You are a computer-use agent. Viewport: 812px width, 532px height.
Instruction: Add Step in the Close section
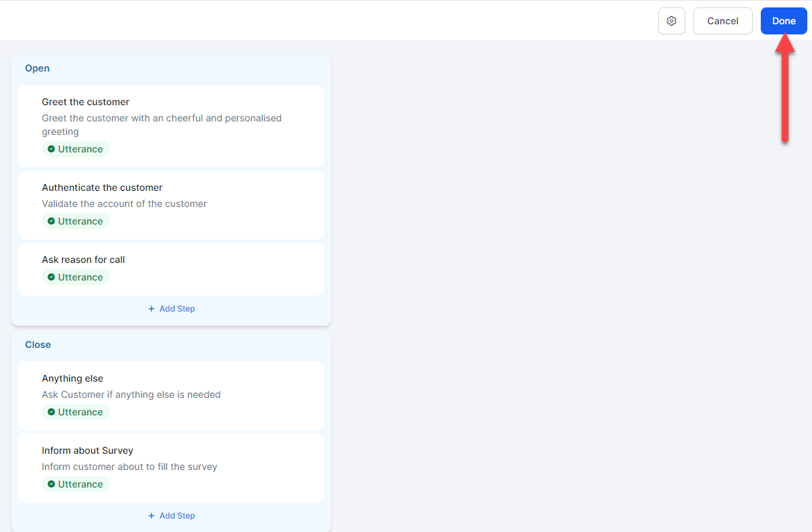tap(171, 516)
